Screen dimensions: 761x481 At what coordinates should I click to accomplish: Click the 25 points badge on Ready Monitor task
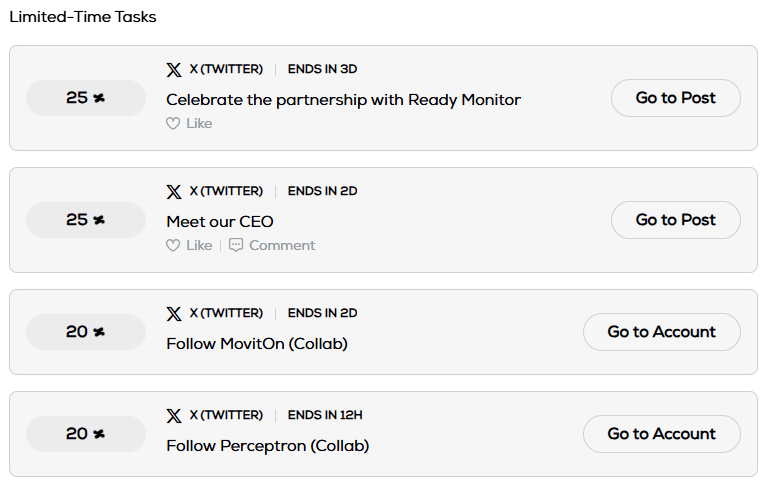coord(84,98)
